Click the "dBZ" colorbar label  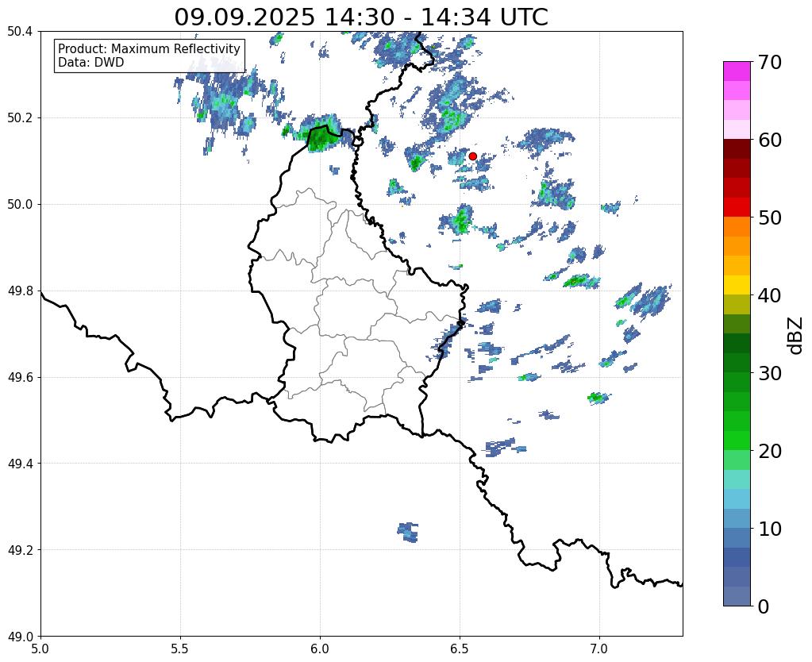pyautogui.click(x=796, y=336)
